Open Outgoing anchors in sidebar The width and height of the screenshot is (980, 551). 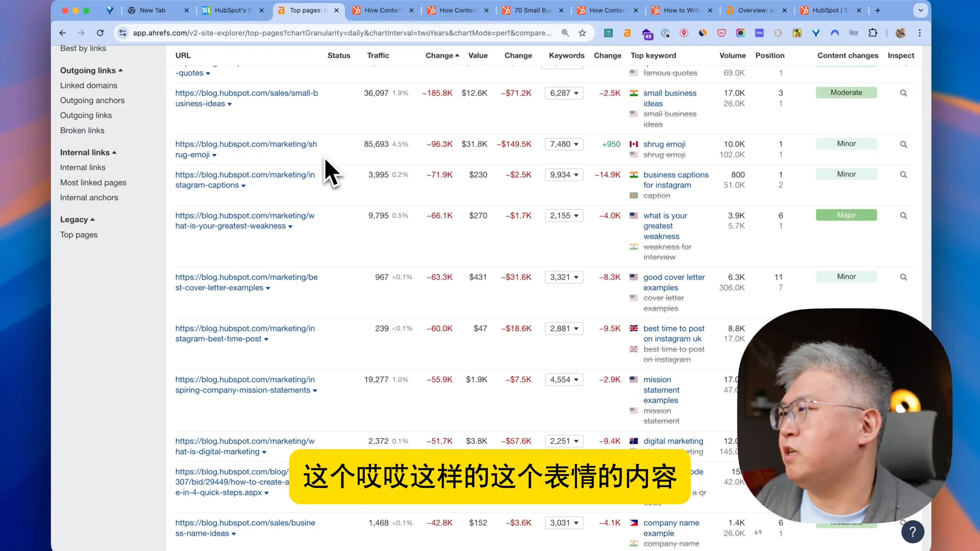92,101
